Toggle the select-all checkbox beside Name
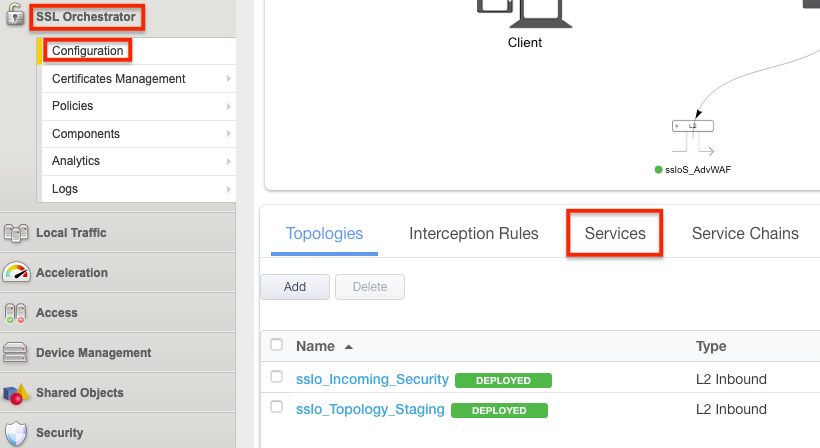The width and height of the screenshot is (820, 448). click(x=277, y=346)
